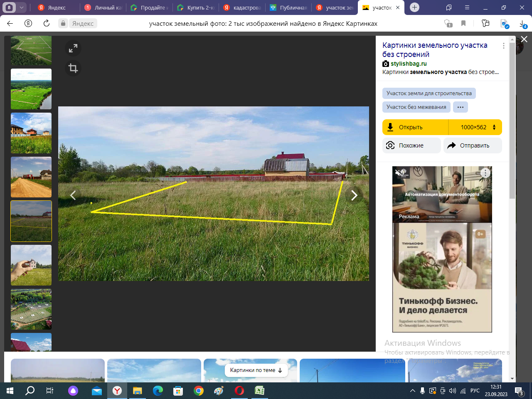532x399 pixels.
Task: Close the image viewer
Action: (524, 39)
